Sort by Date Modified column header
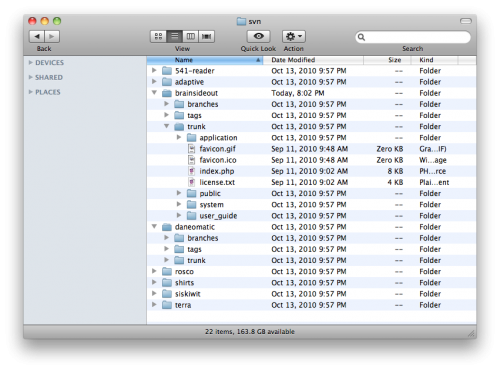 click(313, 60)
